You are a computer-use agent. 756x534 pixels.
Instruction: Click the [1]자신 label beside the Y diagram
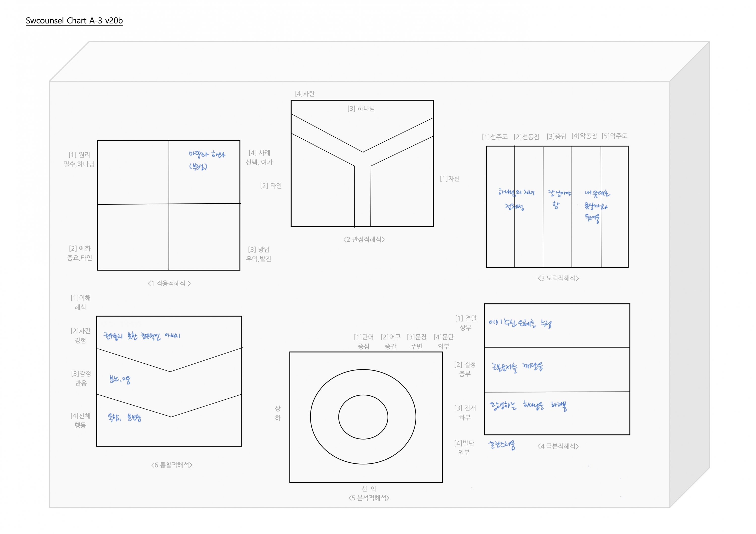click(450, 178)
